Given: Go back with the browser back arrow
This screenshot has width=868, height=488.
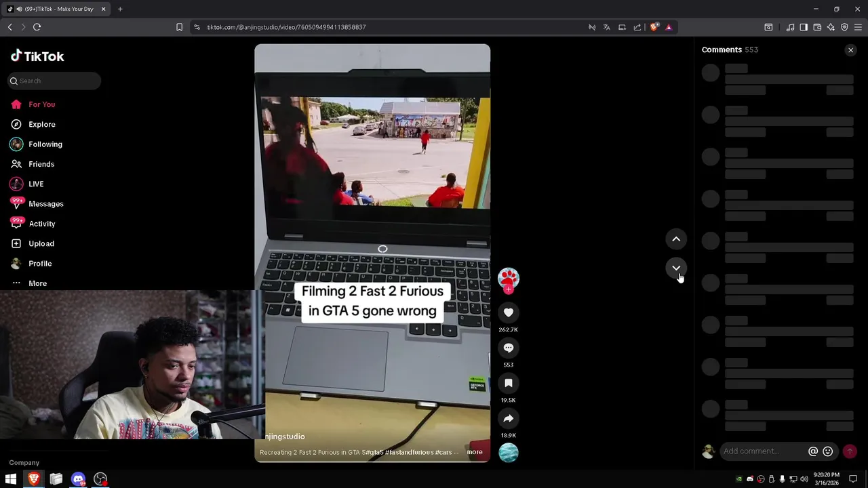Looking at the screenshot, I should [9, 27].
